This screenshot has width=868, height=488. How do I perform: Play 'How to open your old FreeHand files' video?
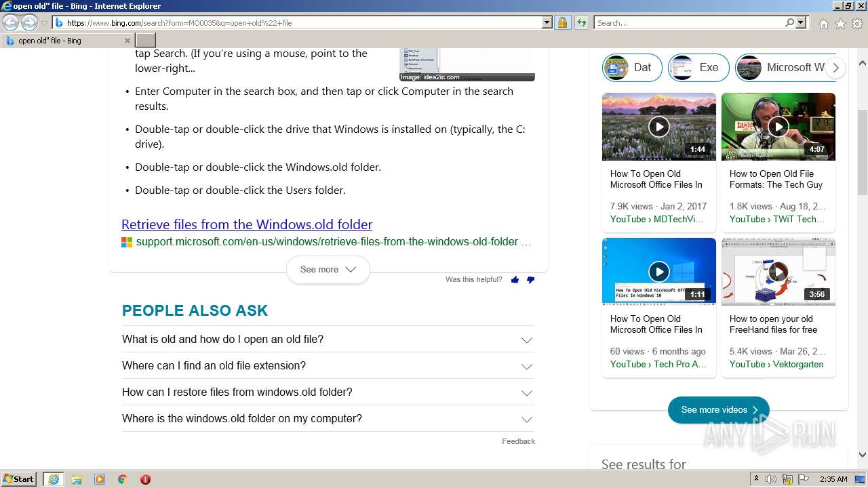click(x=778, y=272)
